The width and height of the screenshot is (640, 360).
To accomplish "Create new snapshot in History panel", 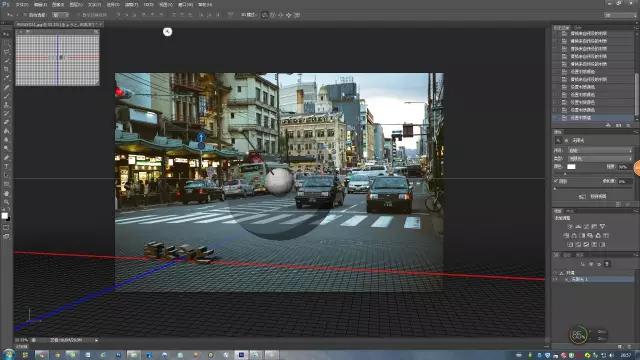I will [x=618, y=125].
